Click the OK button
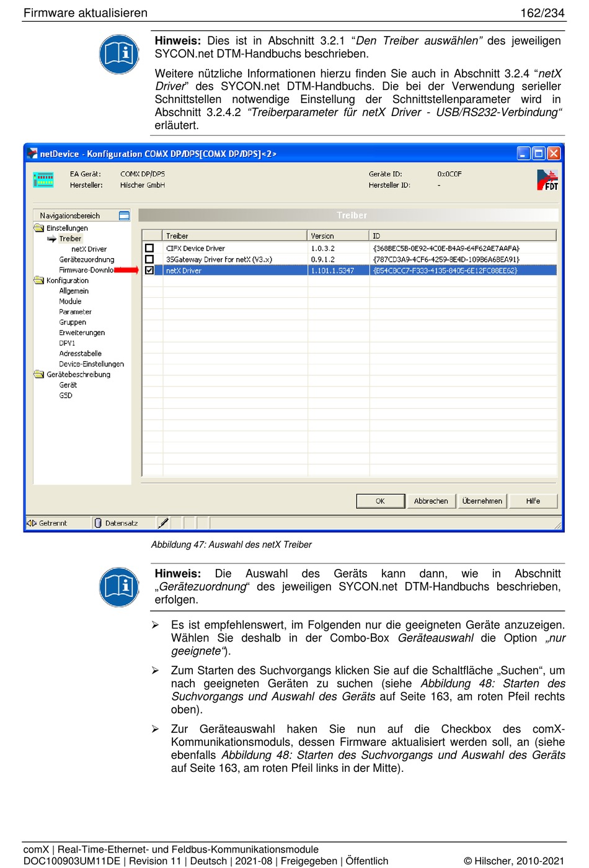This screenshot has height=868, width=589. [x=380, y=501]
